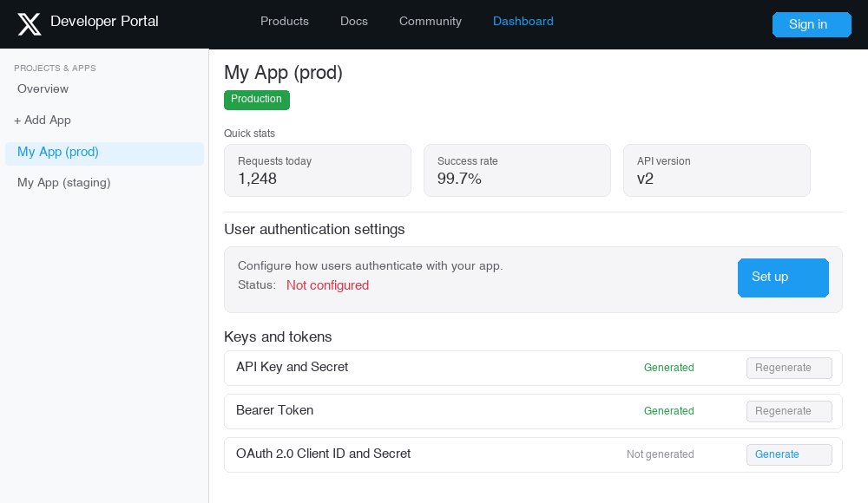Select My App (prod) in the sidebar

(x=57, y=151)
